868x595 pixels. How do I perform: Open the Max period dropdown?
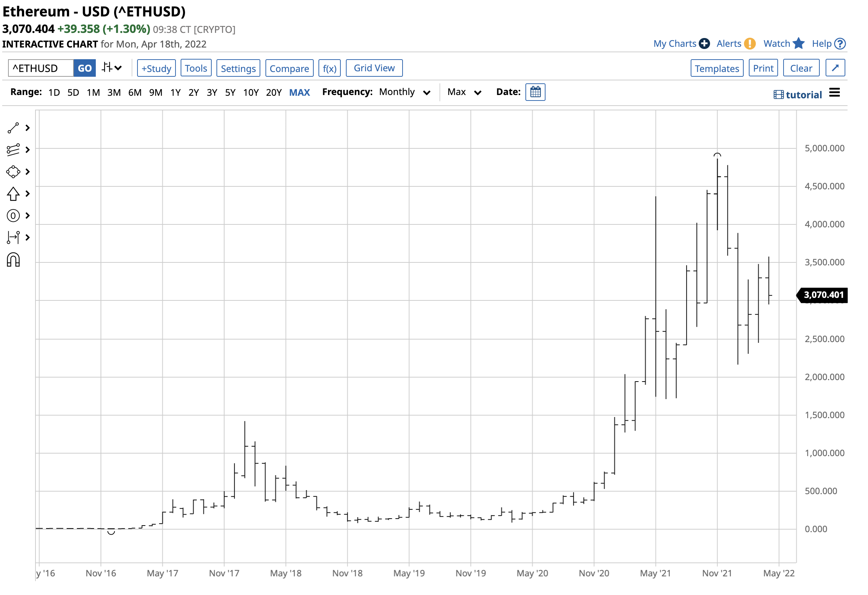click(x=464, y=92)
